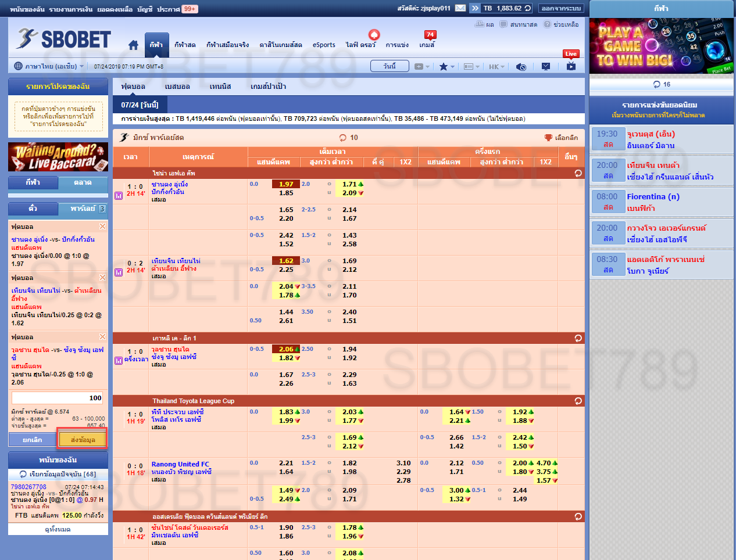Image resolution: width=736 pixels, height=560 pixels.
Task: Open ประกาศ announcements with 99+ badge
Action: (177, 9)
